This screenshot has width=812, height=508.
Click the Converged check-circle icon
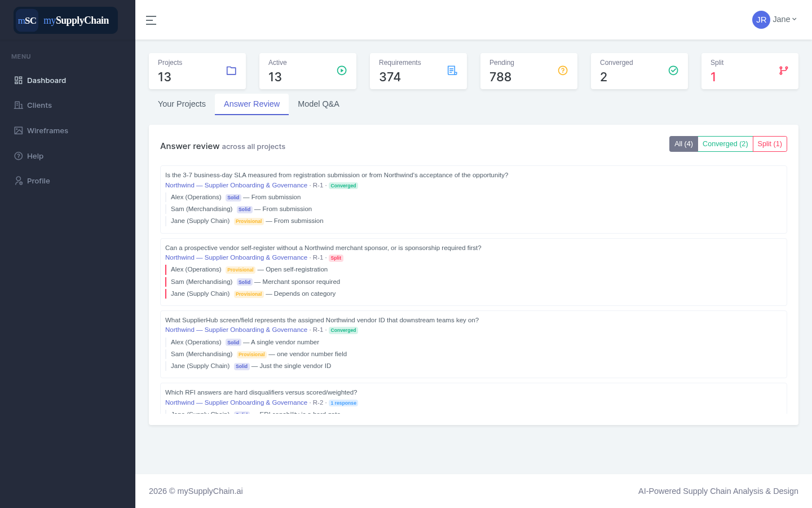click(x=673, y=71)
